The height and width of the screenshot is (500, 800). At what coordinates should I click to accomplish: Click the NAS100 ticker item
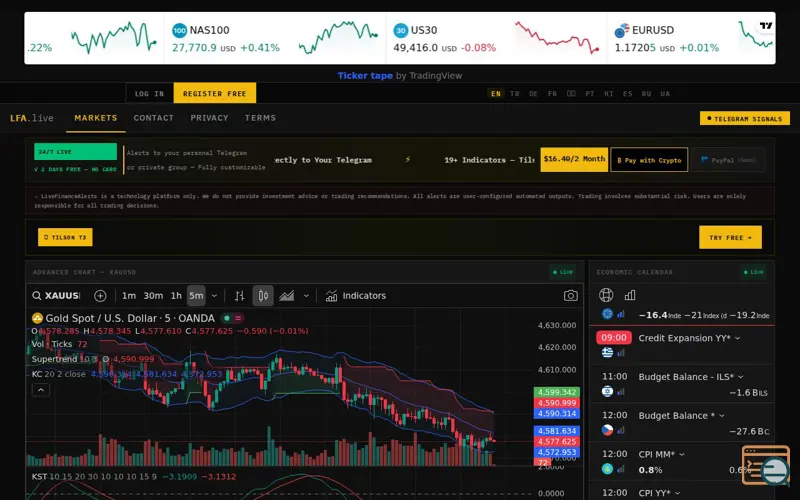pyautogui.click(x=275, y=38)
